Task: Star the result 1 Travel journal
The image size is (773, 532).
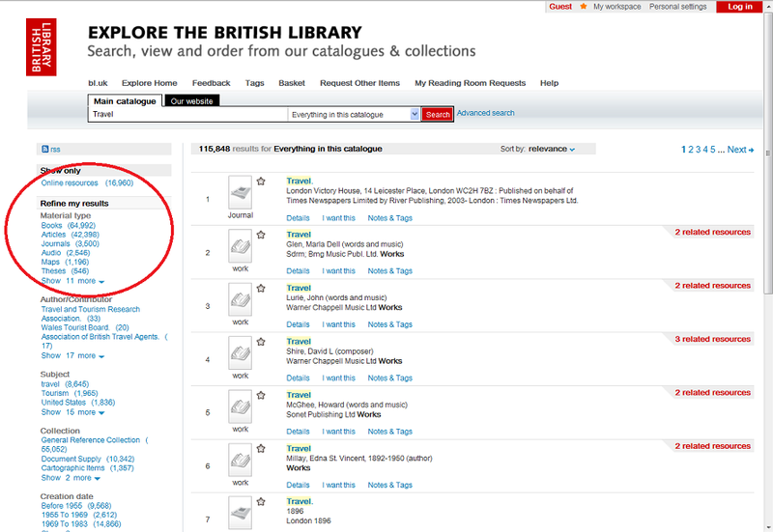Action: pyautogui.click(x=261, y=182)
